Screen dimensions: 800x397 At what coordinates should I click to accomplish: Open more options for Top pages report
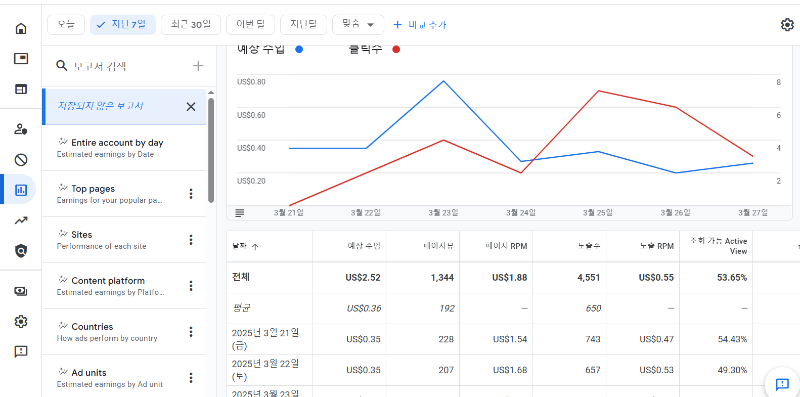191,194
